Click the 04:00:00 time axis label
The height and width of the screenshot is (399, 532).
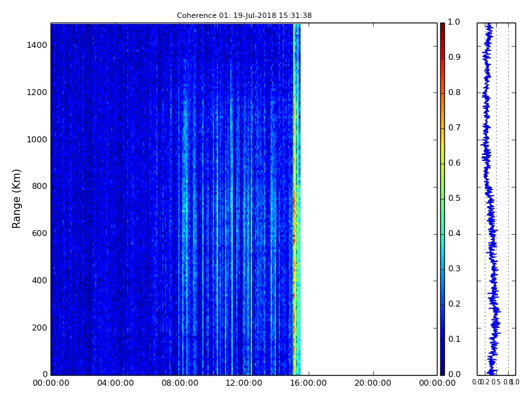click(115, 383)
